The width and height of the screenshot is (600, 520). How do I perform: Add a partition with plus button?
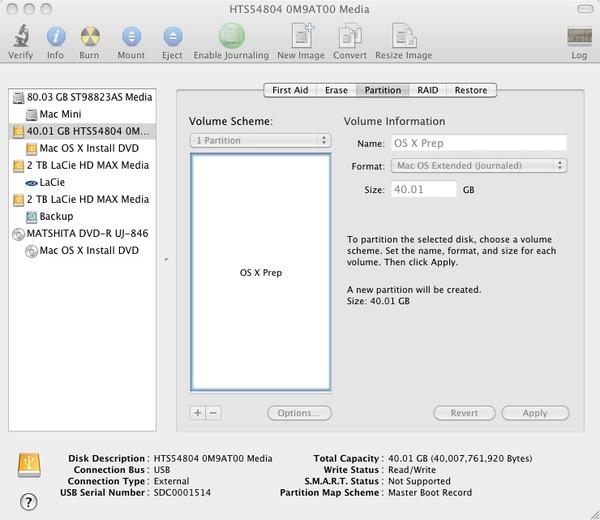tap(198, 413)
